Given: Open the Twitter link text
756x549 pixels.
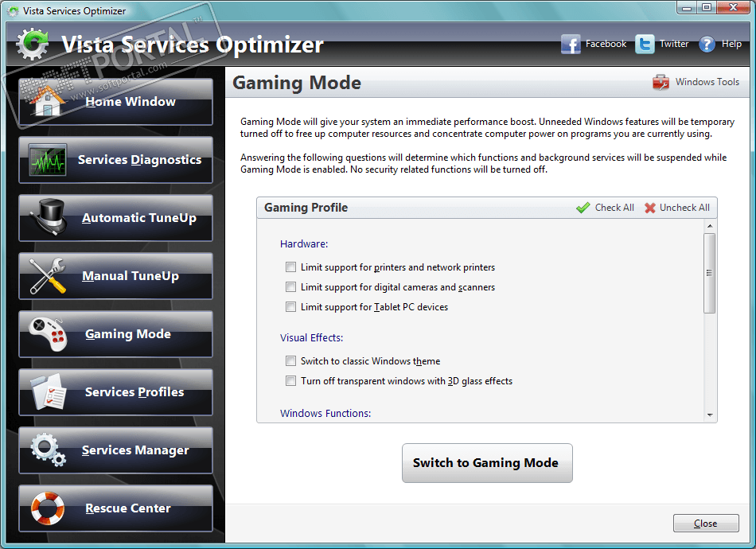Looking at the screenshot, I should [x=674, y=44].
